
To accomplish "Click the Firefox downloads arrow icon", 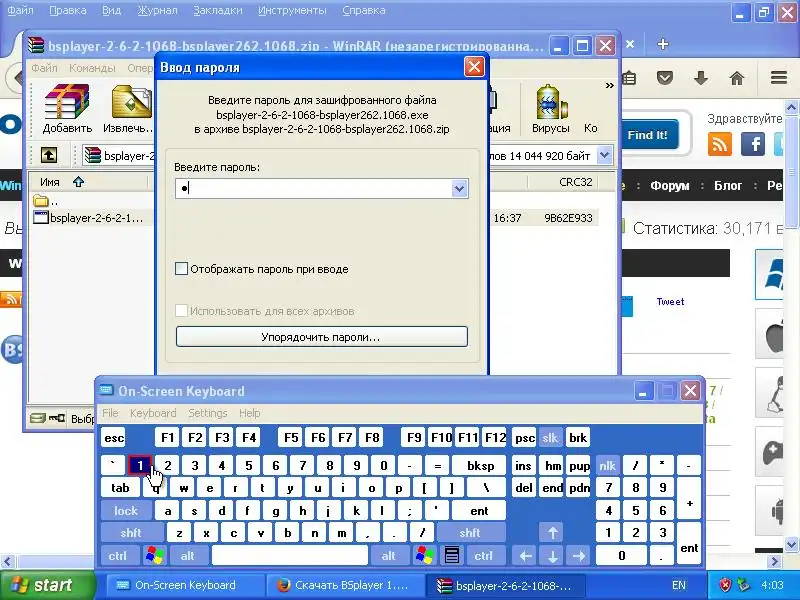I will point(701,78).
